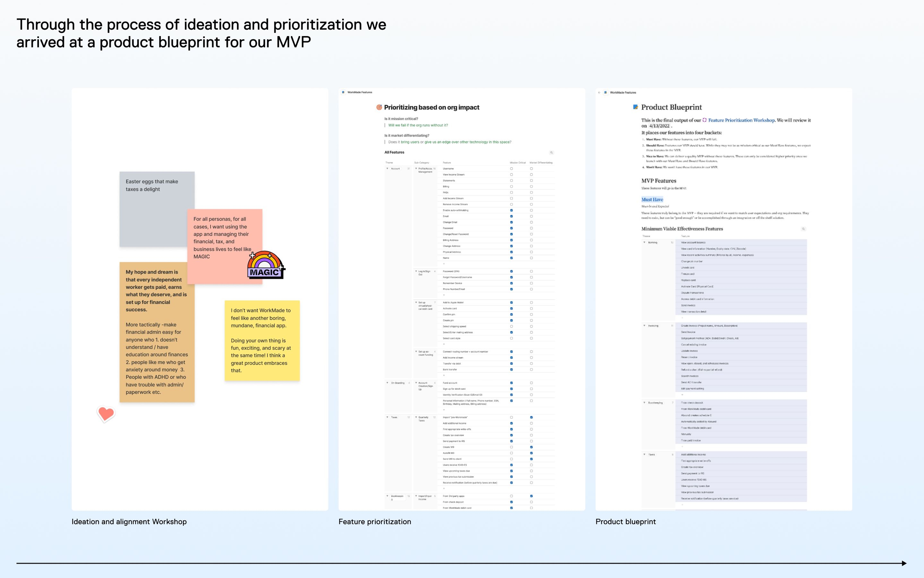
Task: Check Market Differentiating for Billing
Action: tap(531, 187)
